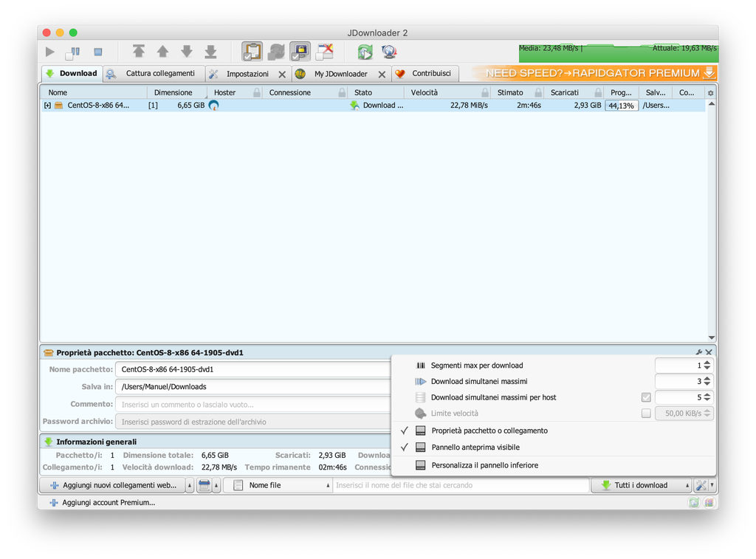The image size is (756, 559).
Task: Click Aggiungi nuovi collegamenti web button
Action: tap(113, 485)
